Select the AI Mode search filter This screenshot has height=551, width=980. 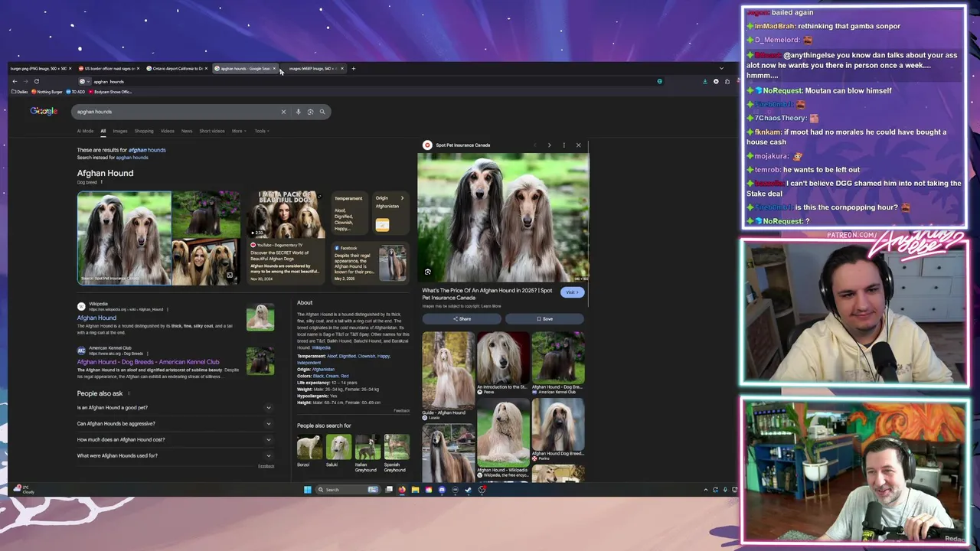[x=85, y=131]
